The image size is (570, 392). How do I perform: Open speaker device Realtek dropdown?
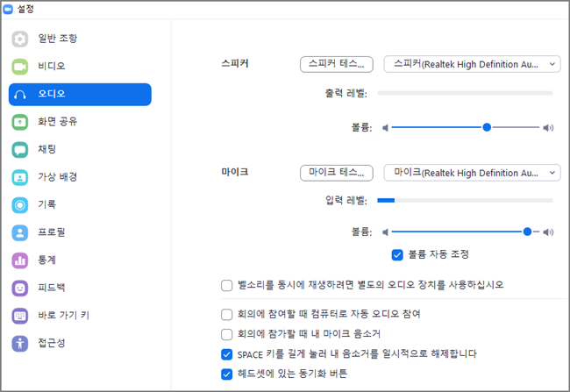(x=472, y=64)
